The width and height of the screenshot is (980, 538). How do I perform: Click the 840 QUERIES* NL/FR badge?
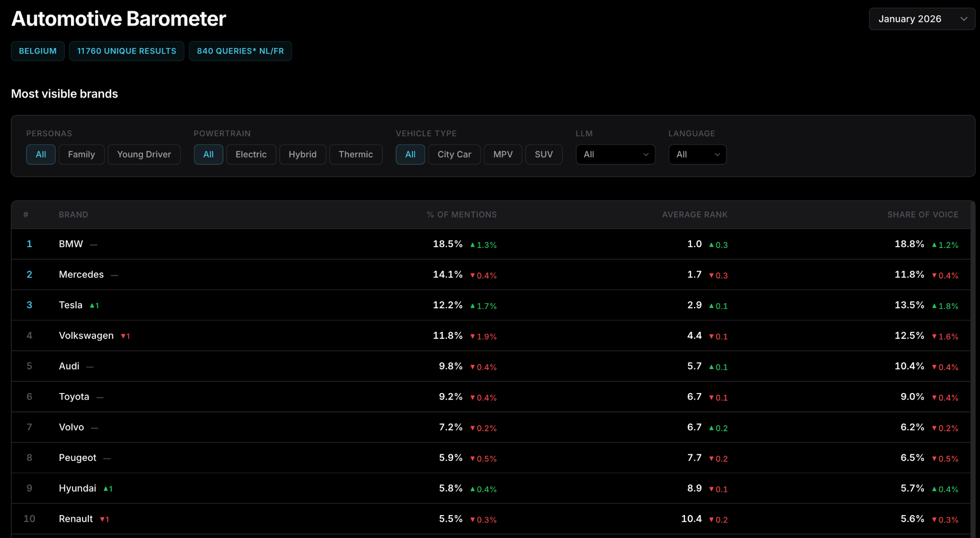tap(240, 51)
